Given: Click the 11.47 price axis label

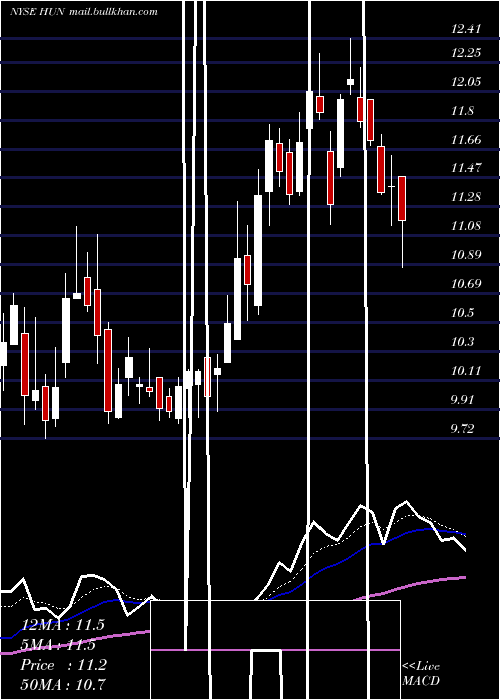Looking at the screenshot, I should tap(466, 168).
